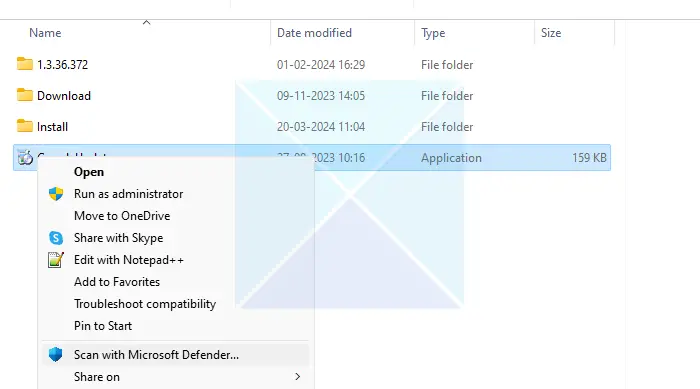Select the Install folder name

(52, 127)
